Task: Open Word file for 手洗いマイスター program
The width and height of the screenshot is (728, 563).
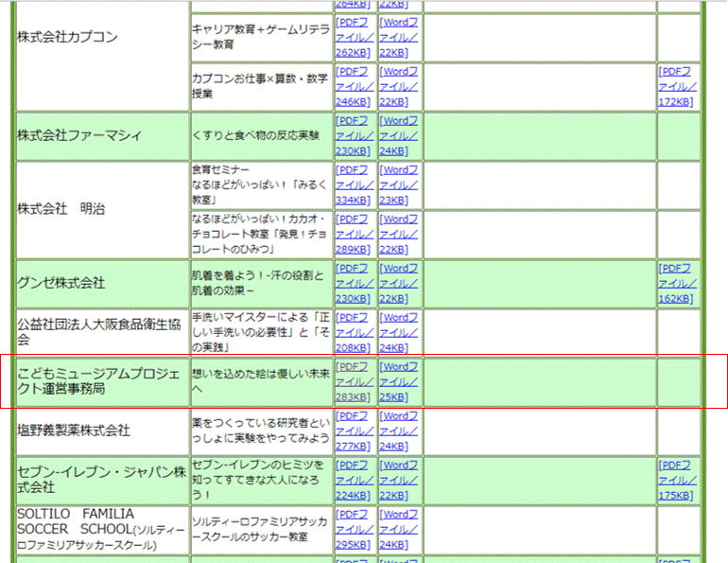Action: pyautogui.click(x=398, y=333)
